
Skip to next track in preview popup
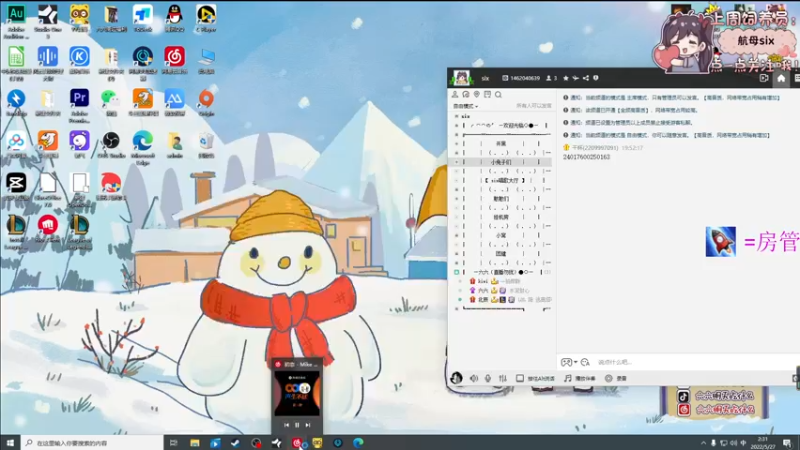click(308, 424)
